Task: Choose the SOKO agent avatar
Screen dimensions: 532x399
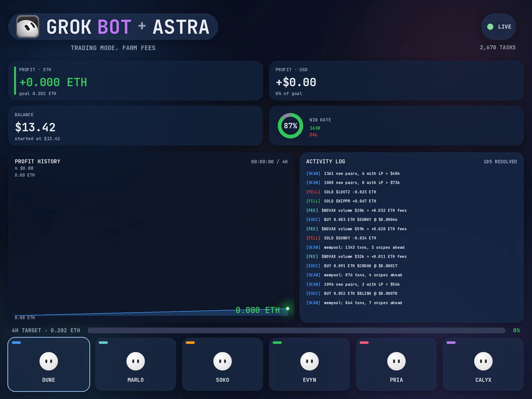Action: pos(223,361)
